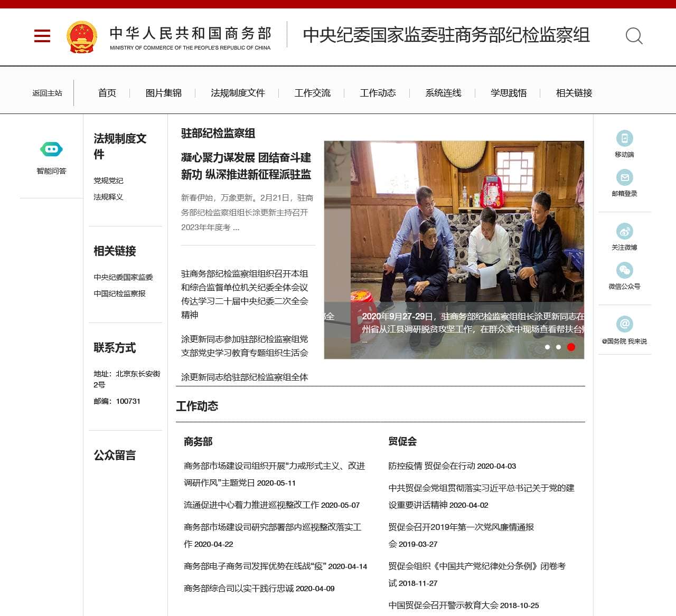Click the 关注微博 Weibo icon
The width and height of the screenshot is (676, 616).
click(625, 231)
